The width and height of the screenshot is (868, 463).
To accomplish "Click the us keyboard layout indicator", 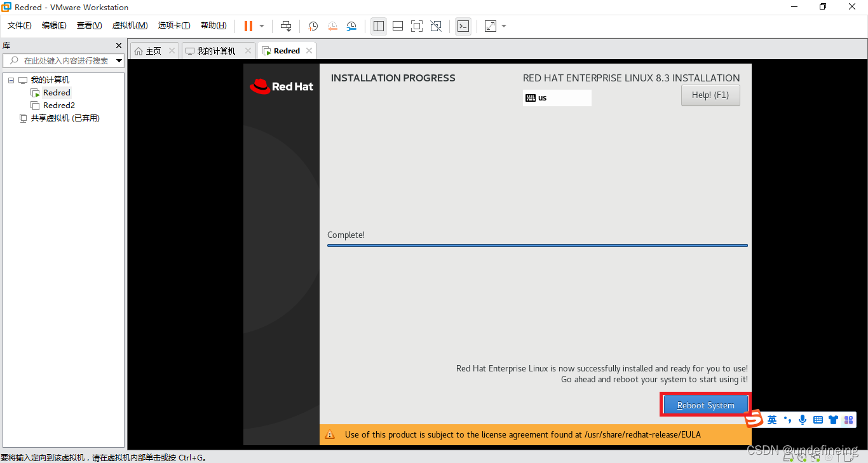I will (557, 98).
